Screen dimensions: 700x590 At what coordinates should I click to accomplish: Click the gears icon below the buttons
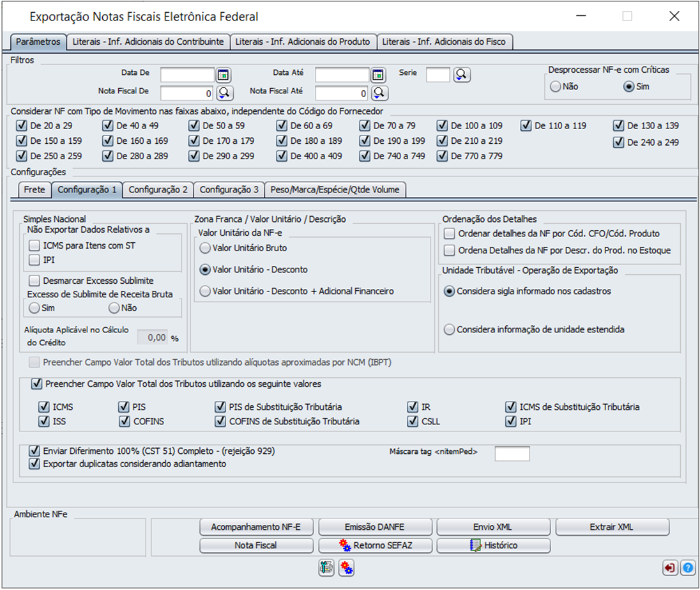[346, 568]
